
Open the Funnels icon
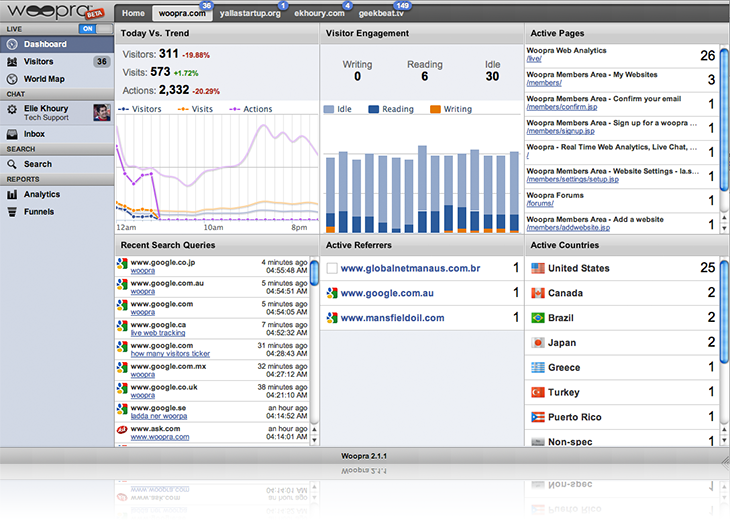12,212
